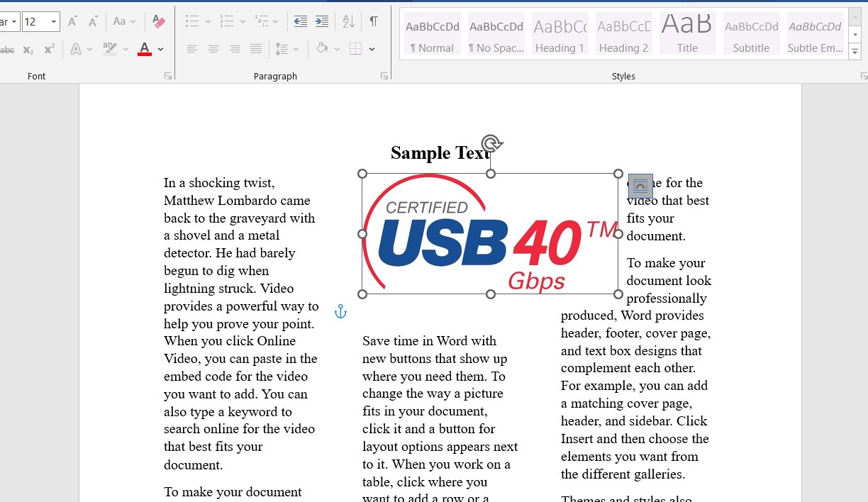Toggle strikethrough formatting
The image size is (868, 502).
6,50
